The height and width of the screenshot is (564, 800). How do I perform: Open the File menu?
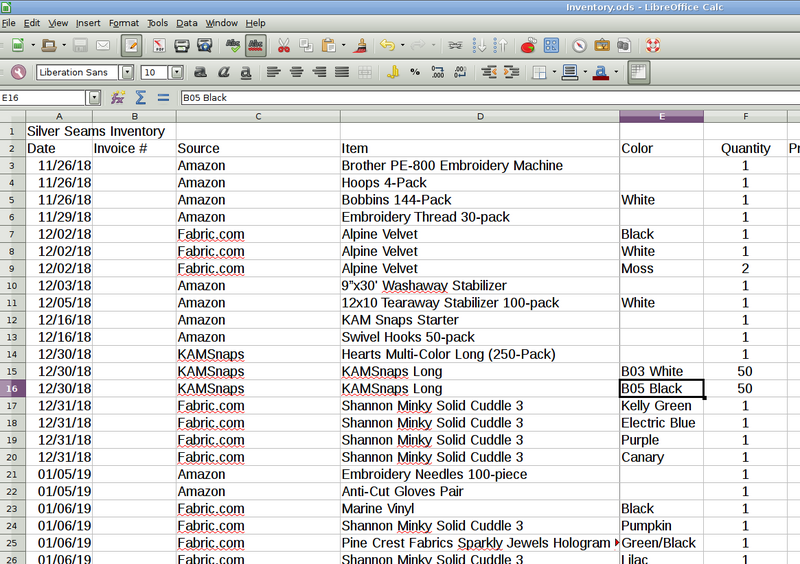pos(9,23)
